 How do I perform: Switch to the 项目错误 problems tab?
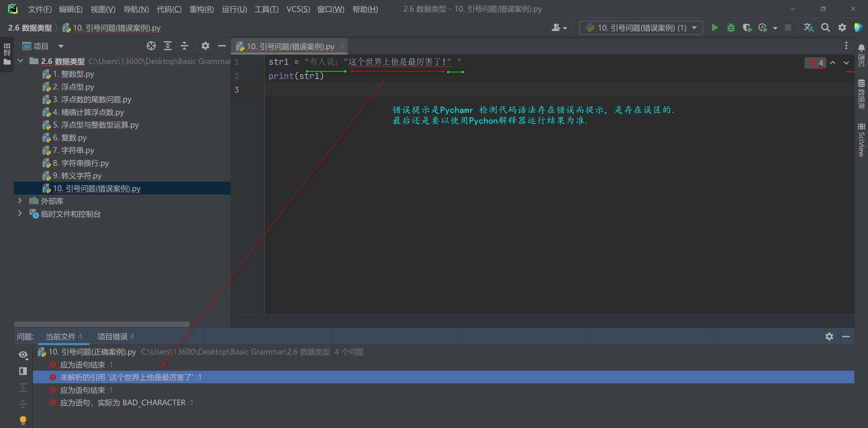point(116,337)
